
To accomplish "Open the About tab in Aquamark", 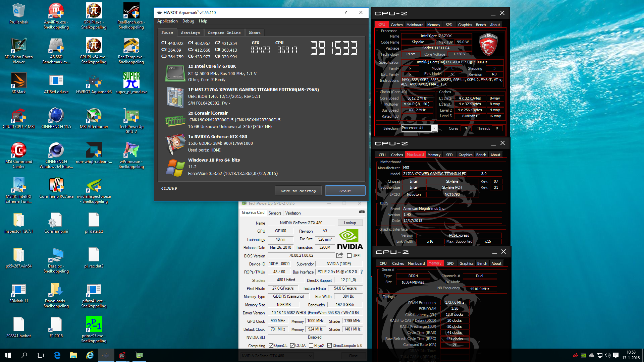I will 255,33.
